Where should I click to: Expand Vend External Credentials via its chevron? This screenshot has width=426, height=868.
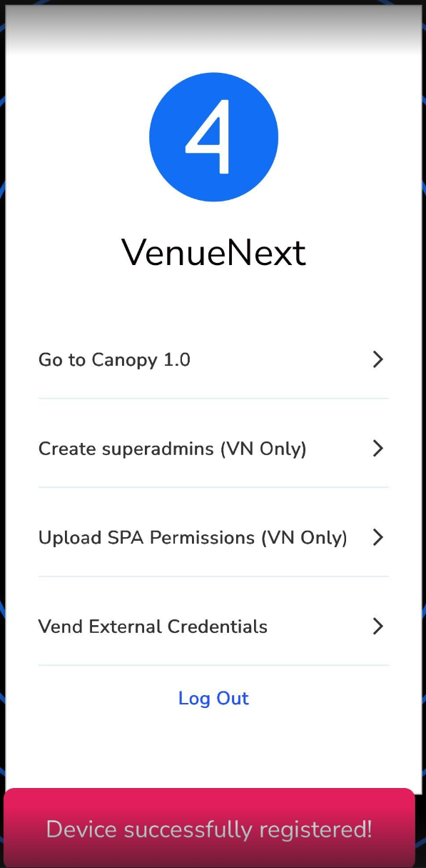pos(378,627)
